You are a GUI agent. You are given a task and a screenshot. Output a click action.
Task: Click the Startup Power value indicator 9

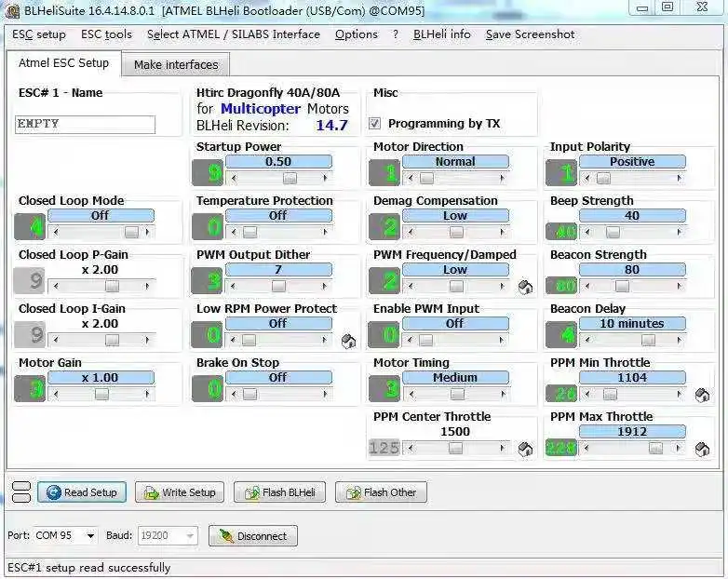coord(208,173)
